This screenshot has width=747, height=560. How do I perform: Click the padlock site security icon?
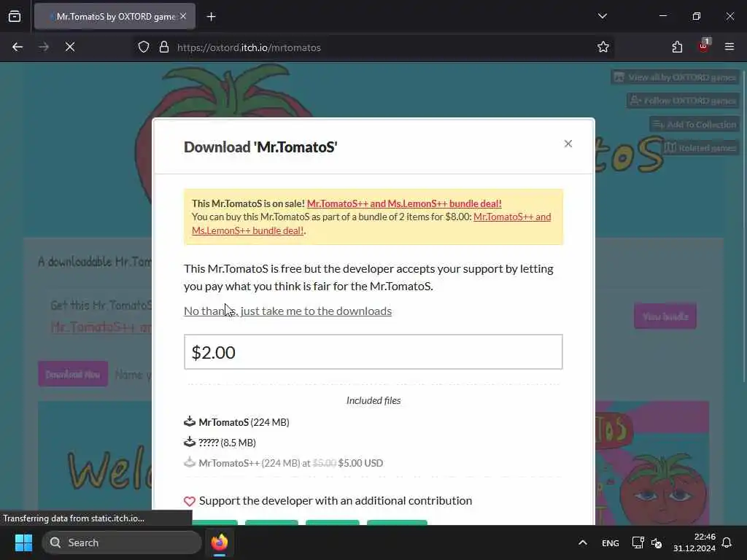point(164,47)
